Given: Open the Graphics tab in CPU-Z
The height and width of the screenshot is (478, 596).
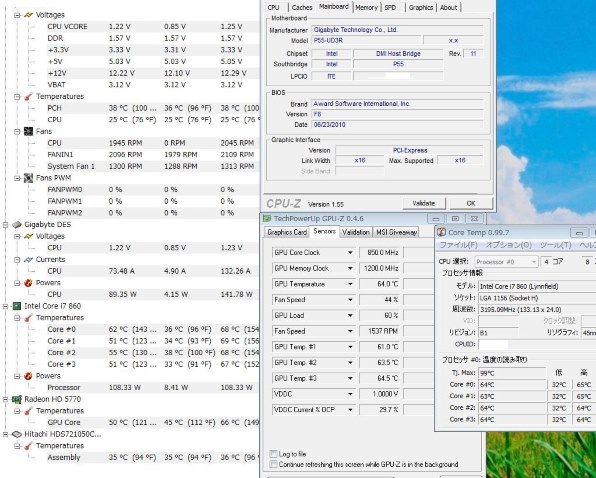Looking at the screenshot, I should coord(421,8).
